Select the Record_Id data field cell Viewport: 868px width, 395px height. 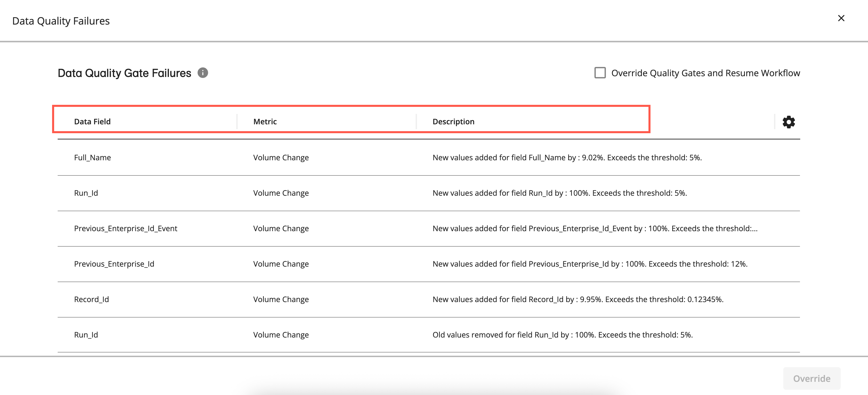91,299
